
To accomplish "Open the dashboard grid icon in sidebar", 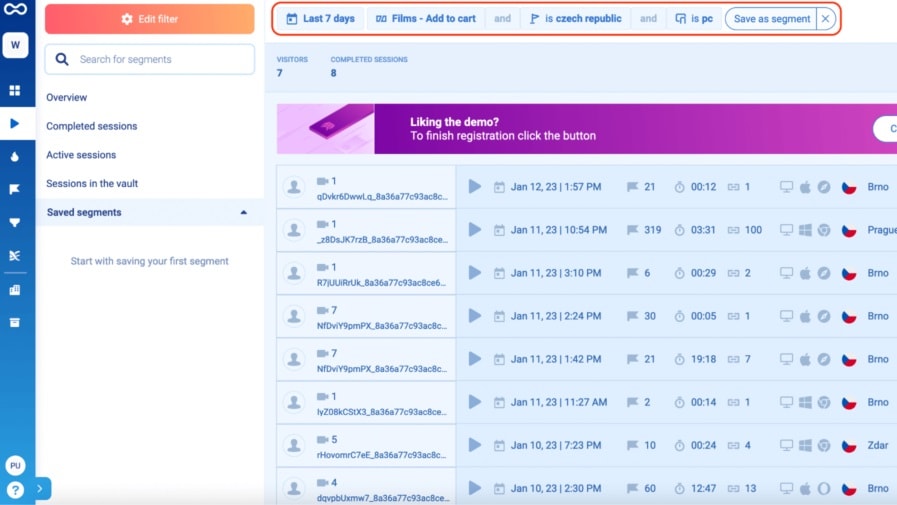I will pos(15,90).
